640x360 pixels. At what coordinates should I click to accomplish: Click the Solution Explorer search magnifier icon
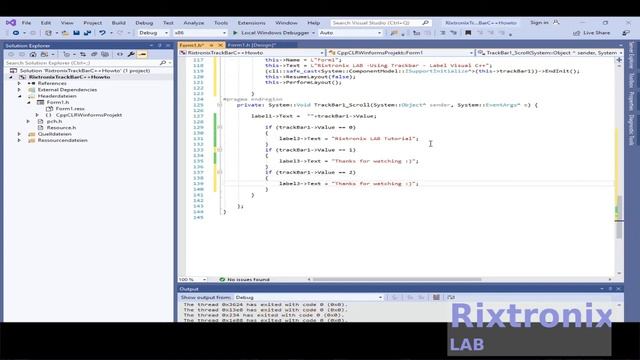[163, 63]
